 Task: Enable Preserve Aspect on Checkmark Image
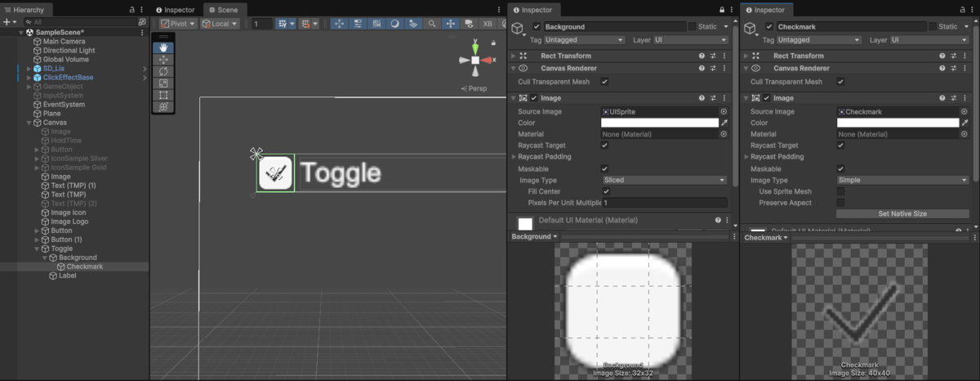pos(840,202)
